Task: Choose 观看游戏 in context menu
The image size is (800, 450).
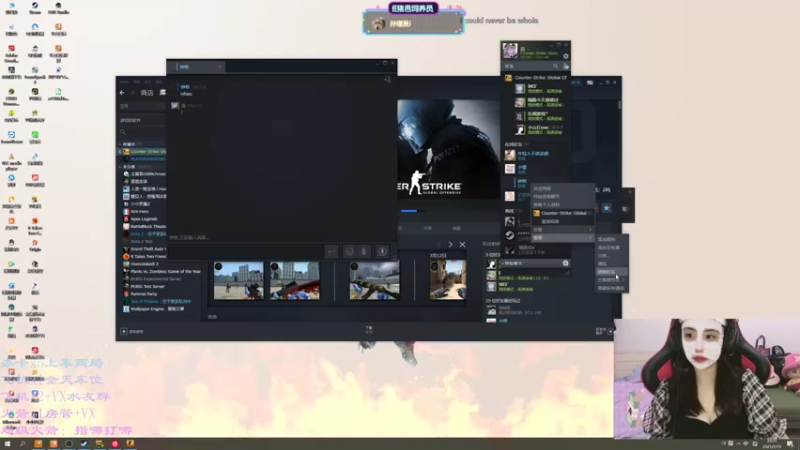Action: 550,221
